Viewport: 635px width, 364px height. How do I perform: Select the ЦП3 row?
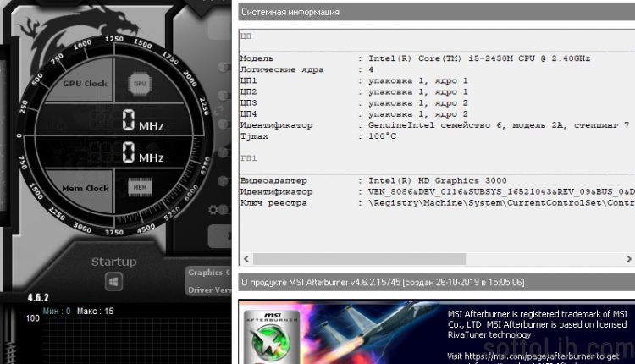click(354, 102)
